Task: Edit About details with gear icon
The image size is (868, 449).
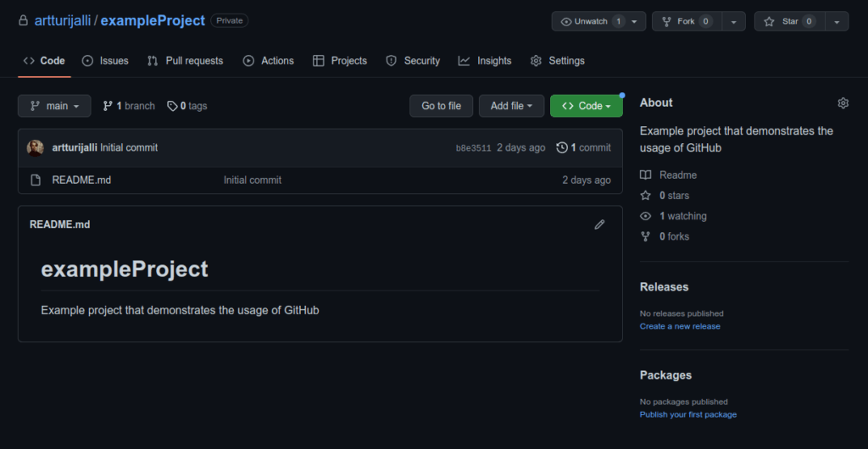Action: click(843, 103)
